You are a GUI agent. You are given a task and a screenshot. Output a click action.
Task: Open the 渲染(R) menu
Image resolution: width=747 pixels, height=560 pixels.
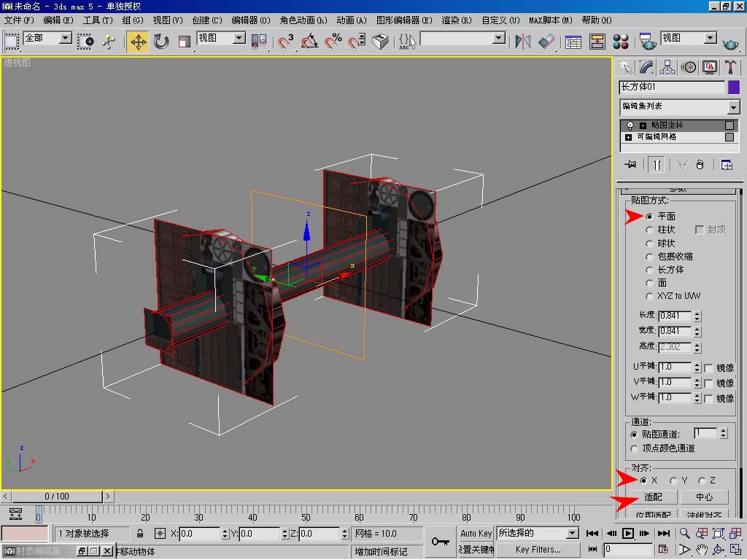[x=457, y=20]
